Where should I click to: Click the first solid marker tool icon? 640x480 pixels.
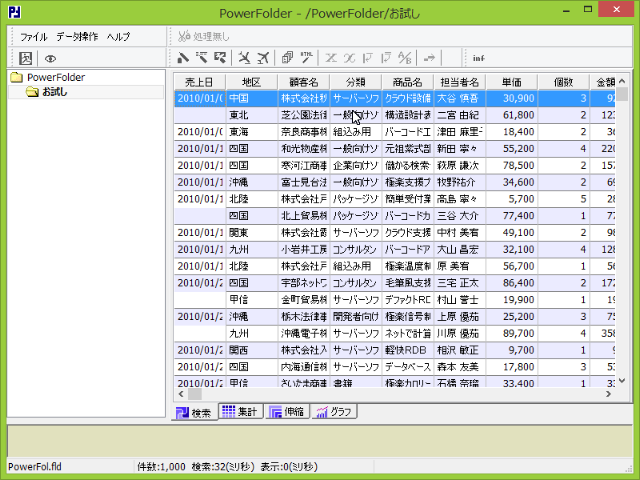(183, 58)
